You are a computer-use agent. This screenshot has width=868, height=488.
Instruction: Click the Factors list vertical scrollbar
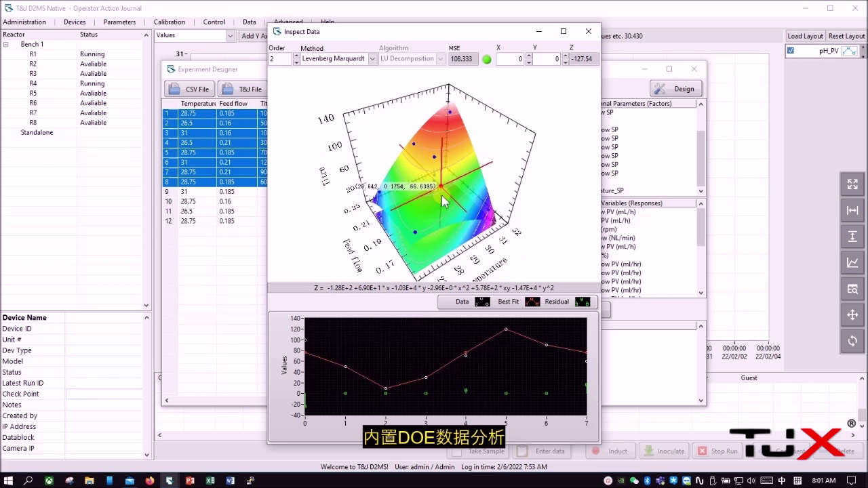[x=701, y=148]
